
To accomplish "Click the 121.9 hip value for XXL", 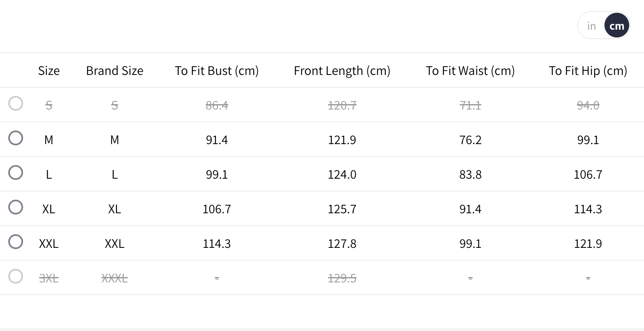I will pos(588,244).
